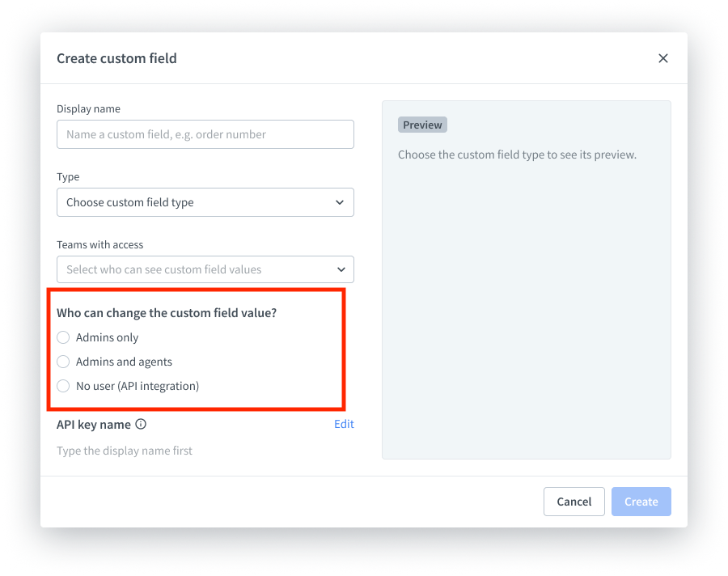Click the Teams with access label

coord(99,244)
